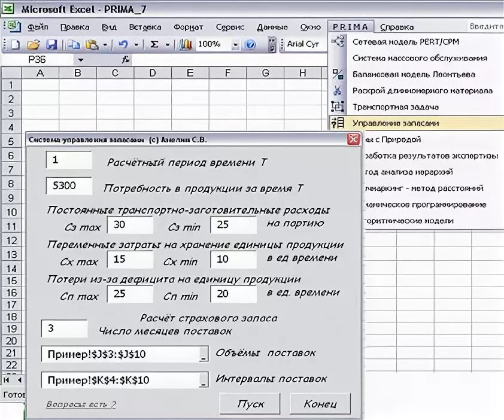
Task: Open the AutoSum functions dropdown arrow
Action: 167,45
